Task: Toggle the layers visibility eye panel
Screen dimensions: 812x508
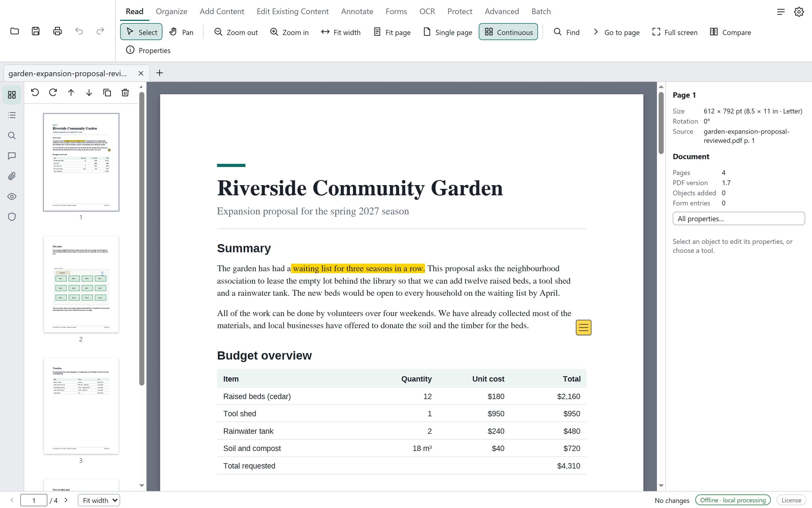Action: [x=12, y=196]
